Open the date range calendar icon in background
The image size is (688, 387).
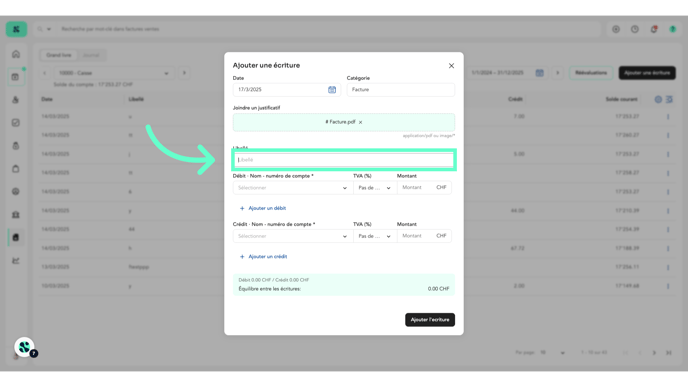tap(539, 73)
